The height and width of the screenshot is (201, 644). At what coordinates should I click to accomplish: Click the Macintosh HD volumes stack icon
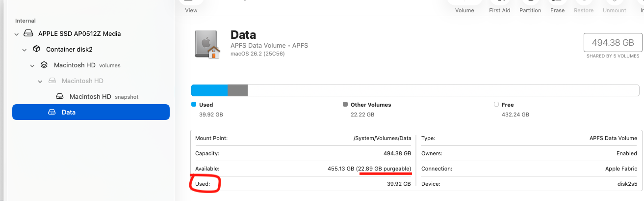[x=44, y=65]
